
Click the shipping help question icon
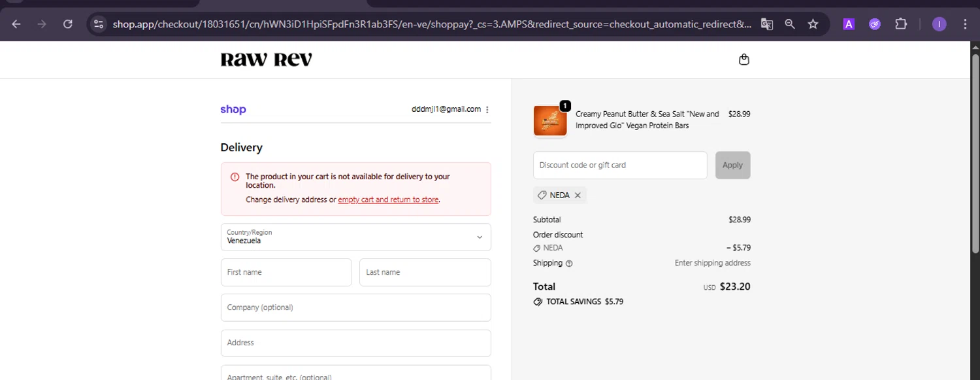[569, 264]
